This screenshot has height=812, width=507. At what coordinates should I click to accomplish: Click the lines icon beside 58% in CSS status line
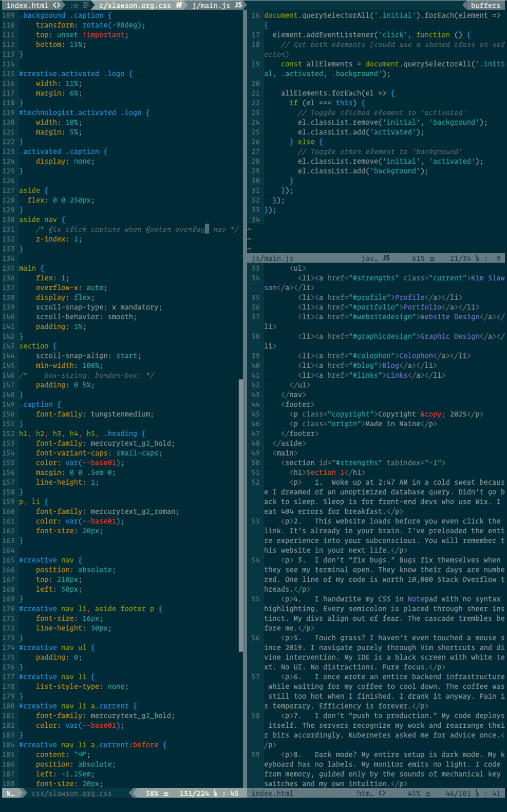(166, 793)
